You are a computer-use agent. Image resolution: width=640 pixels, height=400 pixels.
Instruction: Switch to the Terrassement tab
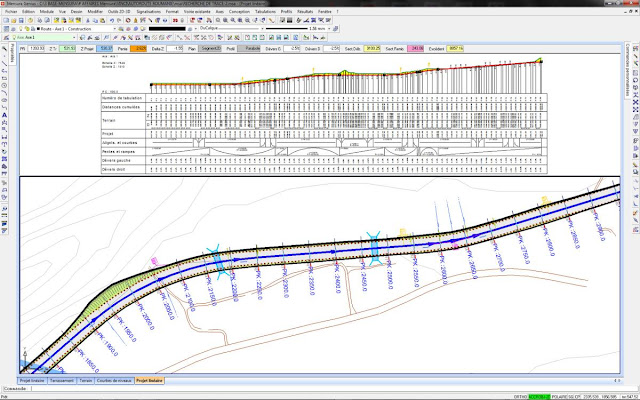pyautogui.click(x=62, y=380)
